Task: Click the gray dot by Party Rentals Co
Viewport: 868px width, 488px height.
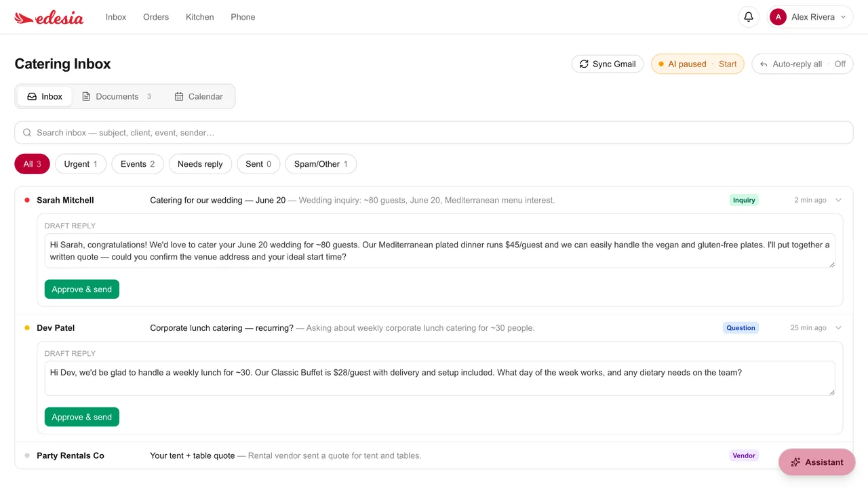Action: pyautogui.click(x=27, y=455)
